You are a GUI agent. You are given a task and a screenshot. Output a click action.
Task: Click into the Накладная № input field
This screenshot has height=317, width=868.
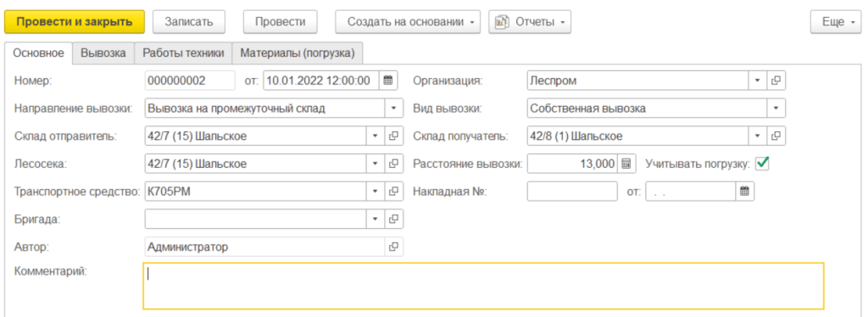(572, 192)
